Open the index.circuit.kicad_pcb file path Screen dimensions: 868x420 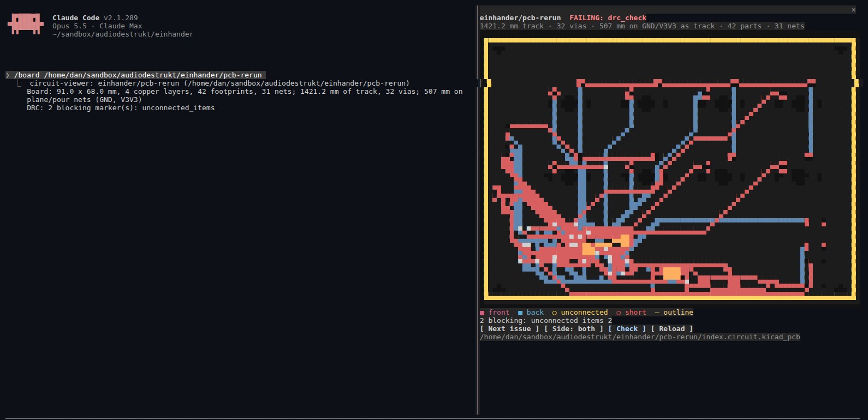[640, 337]
